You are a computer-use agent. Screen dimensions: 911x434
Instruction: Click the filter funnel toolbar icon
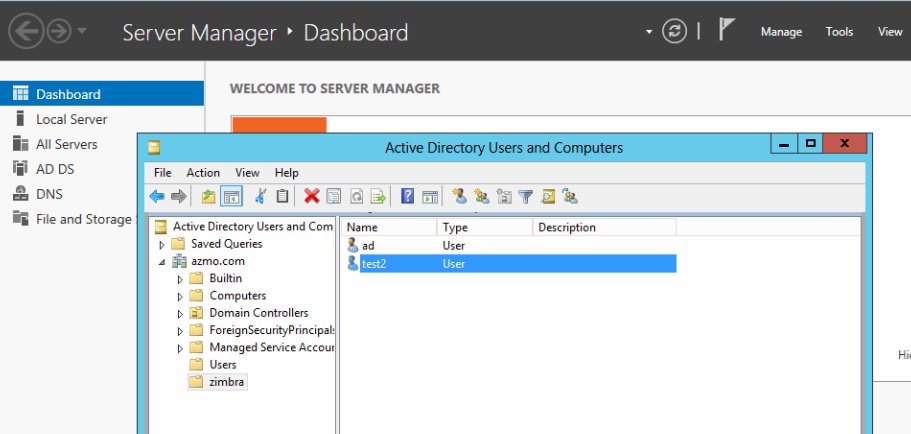click(x=526, y=197)
